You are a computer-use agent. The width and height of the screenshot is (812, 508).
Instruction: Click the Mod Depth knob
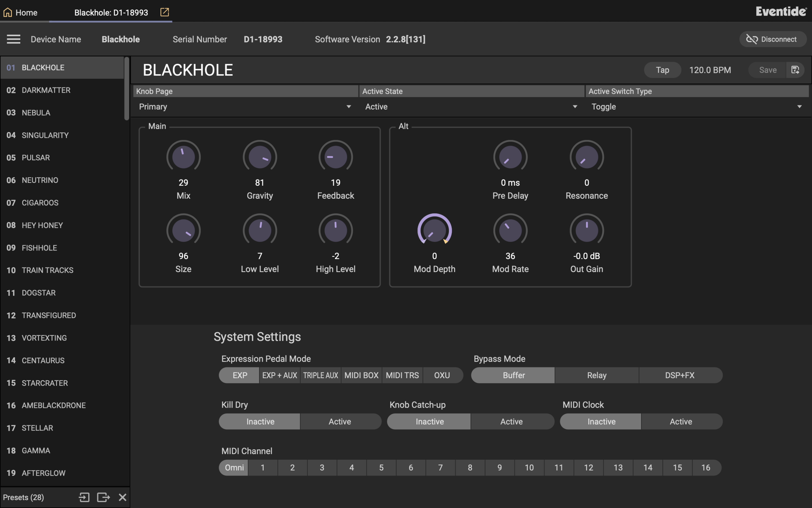(x=435, y=231)
